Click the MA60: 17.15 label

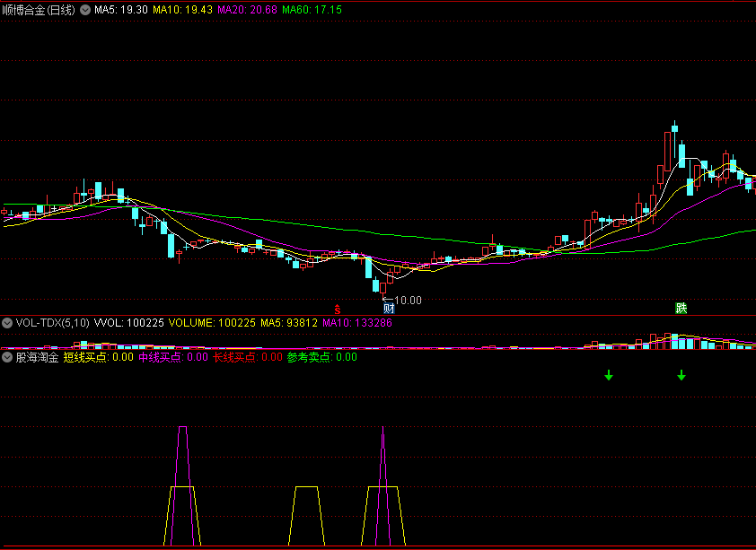click(312, 10)
